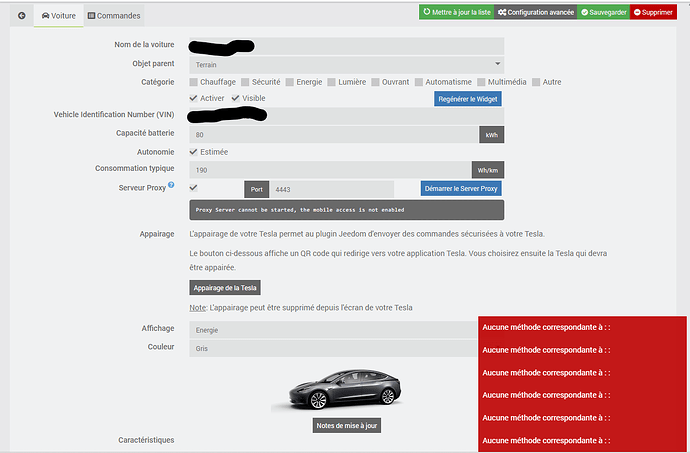This screenshot has width=690, height=453.
Task: Open Configuration avancée
Action: pyautogui.click(x=536, y=12)
